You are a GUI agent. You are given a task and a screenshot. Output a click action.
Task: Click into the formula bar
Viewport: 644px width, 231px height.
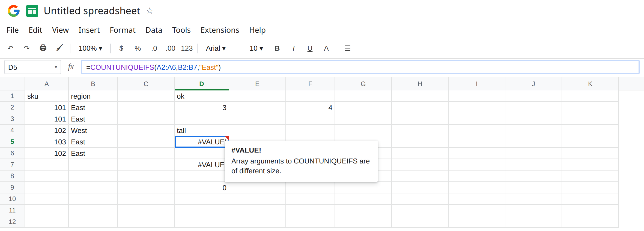click(360, 67)
